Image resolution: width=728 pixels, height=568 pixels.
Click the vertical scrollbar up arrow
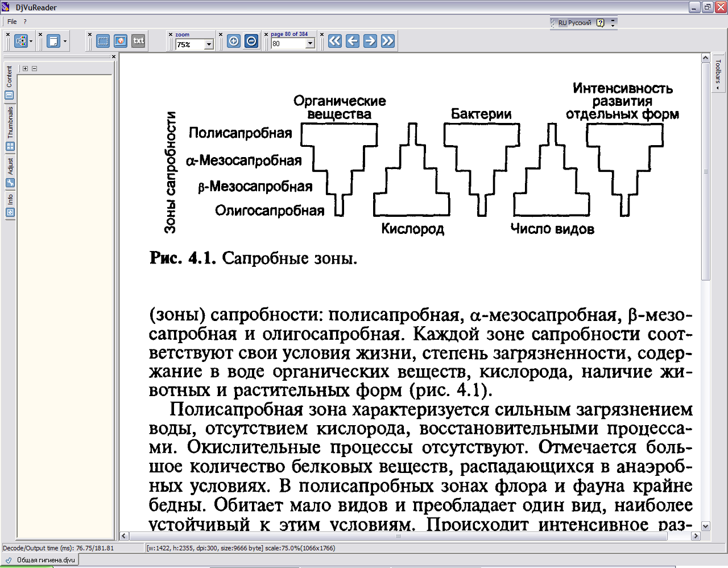click(706, 57)
